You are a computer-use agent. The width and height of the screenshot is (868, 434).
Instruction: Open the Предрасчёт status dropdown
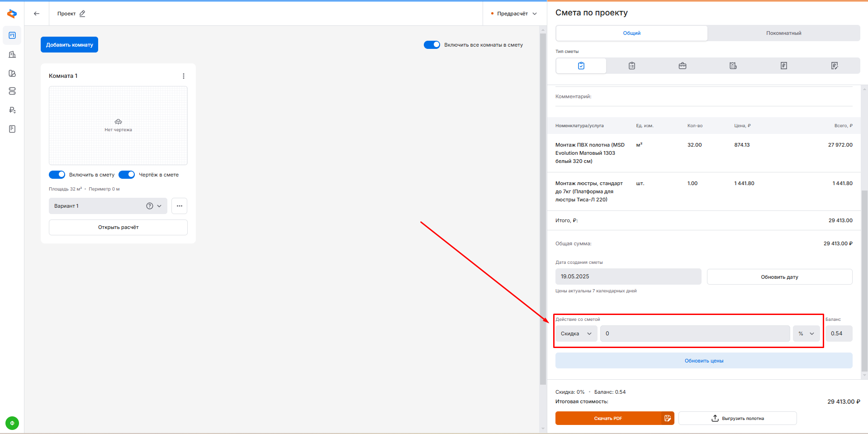514,14
